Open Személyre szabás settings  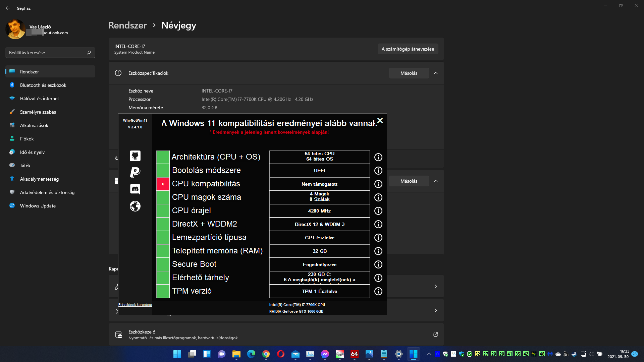50,112
